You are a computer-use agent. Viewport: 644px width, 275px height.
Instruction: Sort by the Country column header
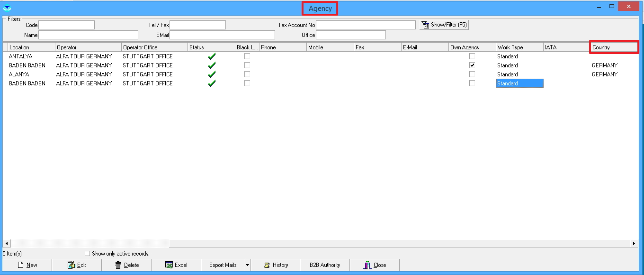pos(614,47)
